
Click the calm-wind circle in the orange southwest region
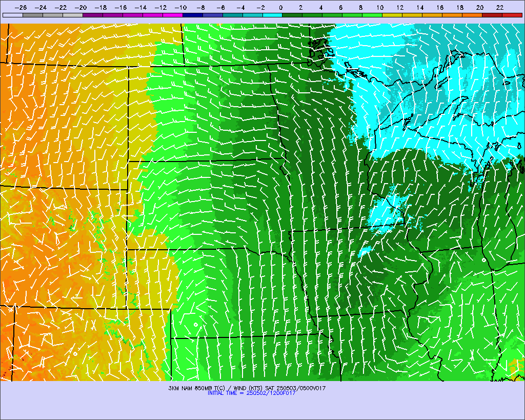(75, 354)
